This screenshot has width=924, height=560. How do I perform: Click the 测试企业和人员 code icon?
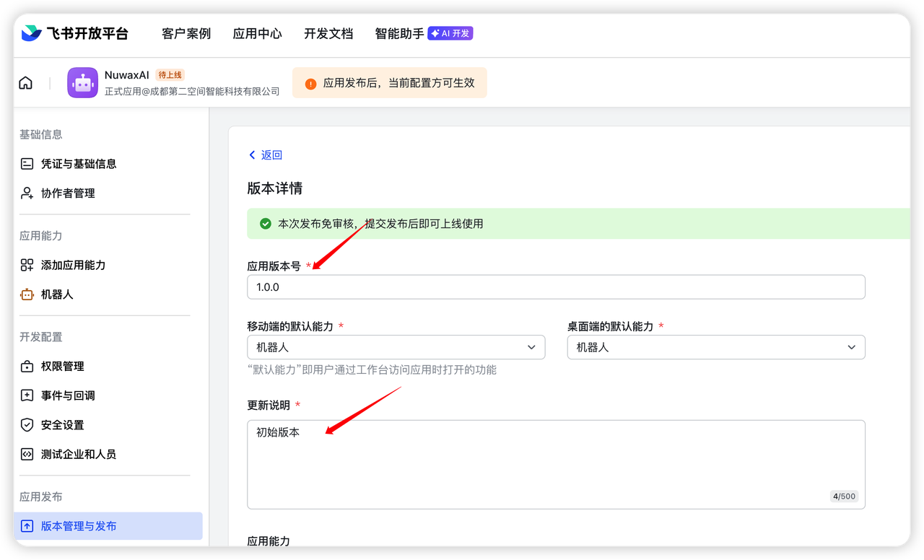click(x=27, y=455)
